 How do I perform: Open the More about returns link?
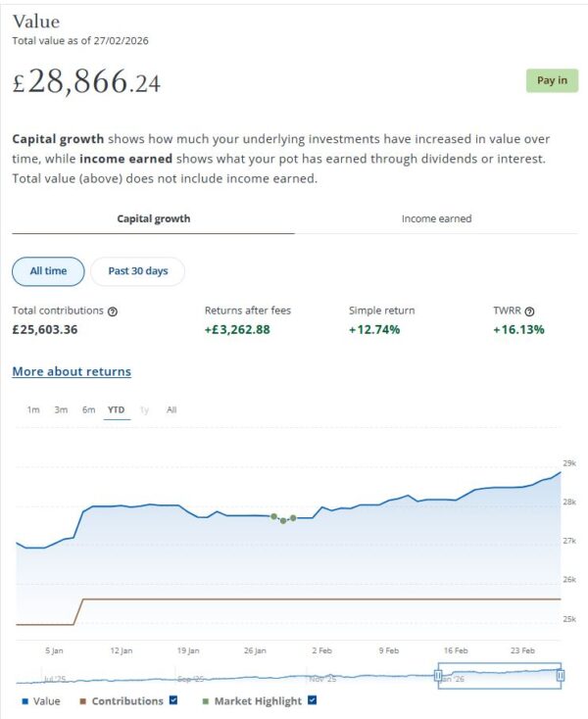click(x=72, y=372)
